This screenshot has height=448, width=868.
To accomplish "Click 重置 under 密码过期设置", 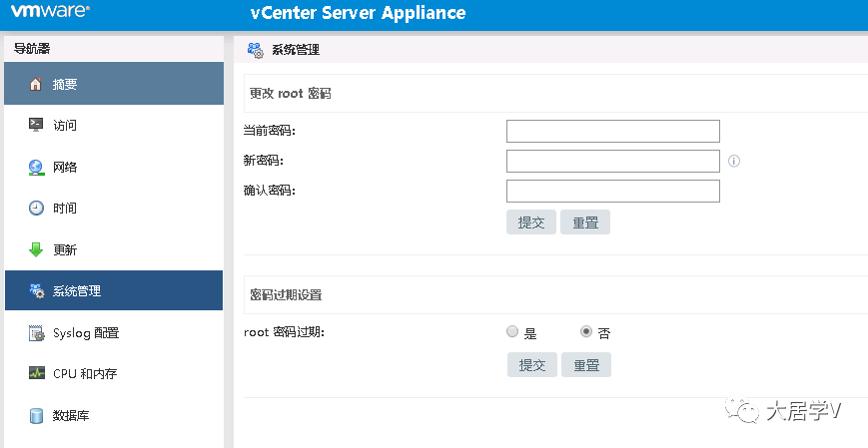I will pos(586,364).
